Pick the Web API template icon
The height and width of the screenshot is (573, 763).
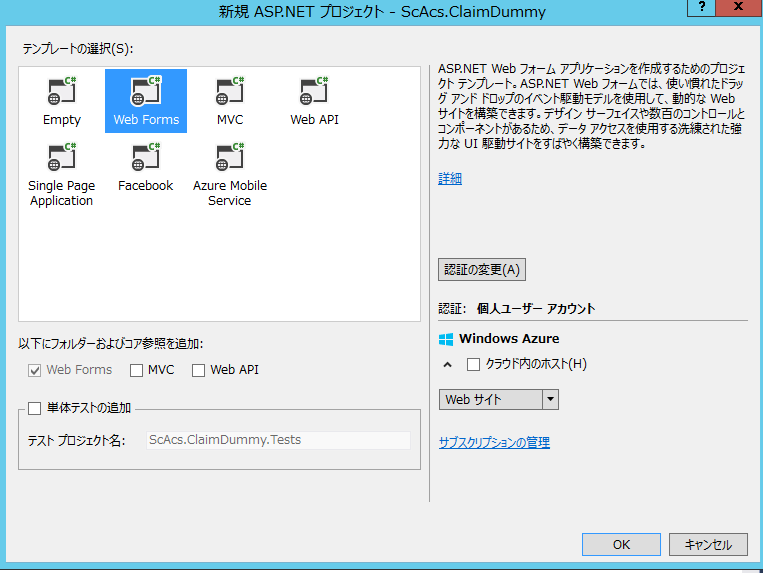coord(315,93)
